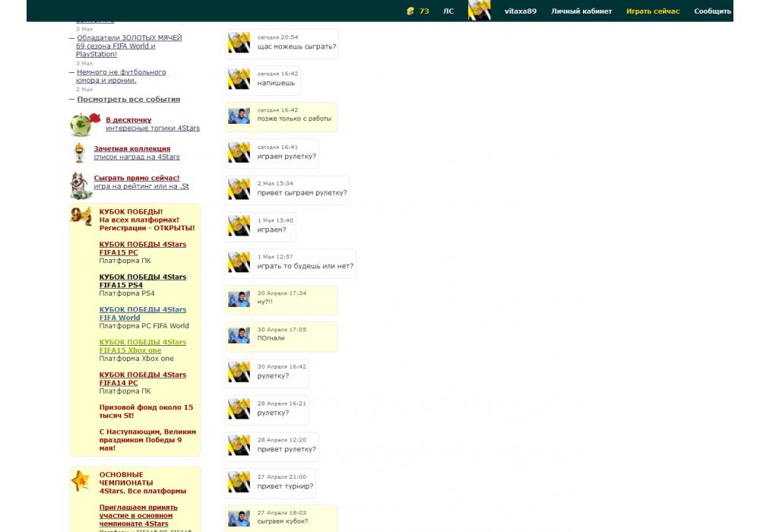
Task: Open the vitaxa89 profile link
Action: (x=521, y=11)
